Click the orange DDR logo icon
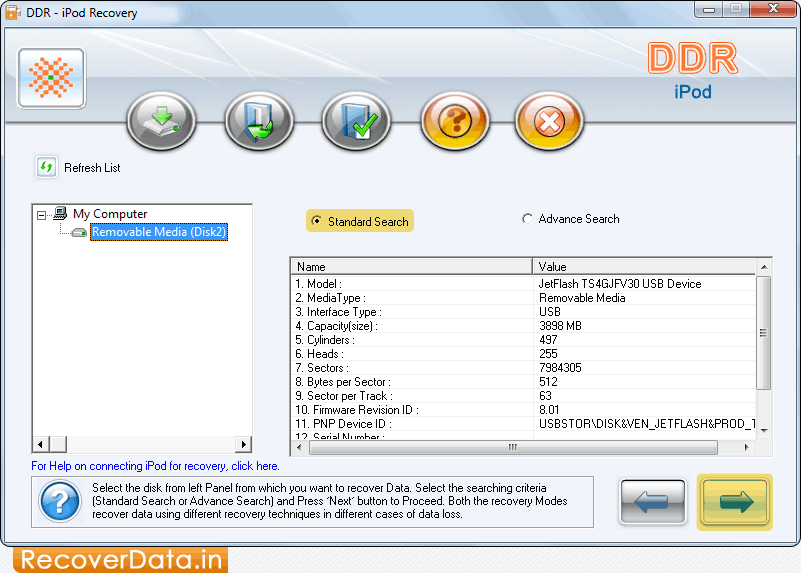This screenshot has width=801, height=573. click(51, 78)
